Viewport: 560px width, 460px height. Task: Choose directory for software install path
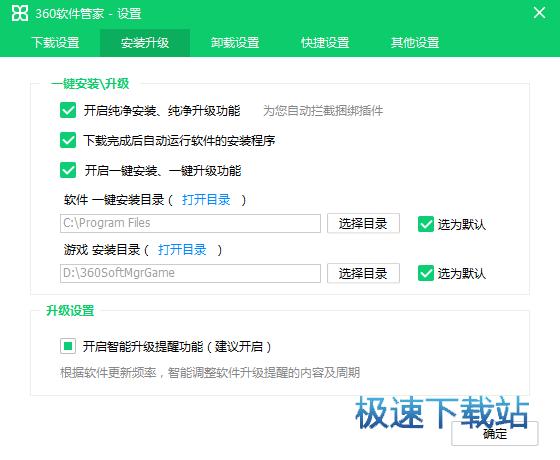click(363, 224)
